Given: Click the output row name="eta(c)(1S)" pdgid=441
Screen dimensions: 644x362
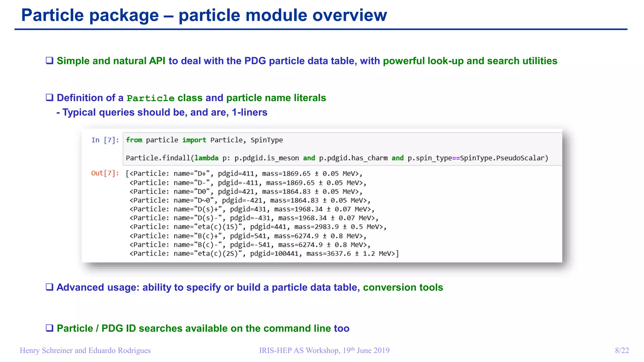Looking at the screenshot, I should coord(258,227).
